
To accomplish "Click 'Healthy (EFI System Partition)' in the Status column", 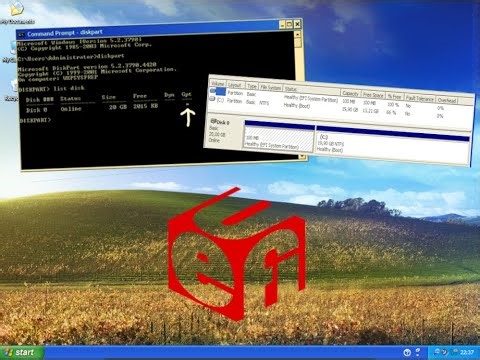I will click(x=311, y=98).
